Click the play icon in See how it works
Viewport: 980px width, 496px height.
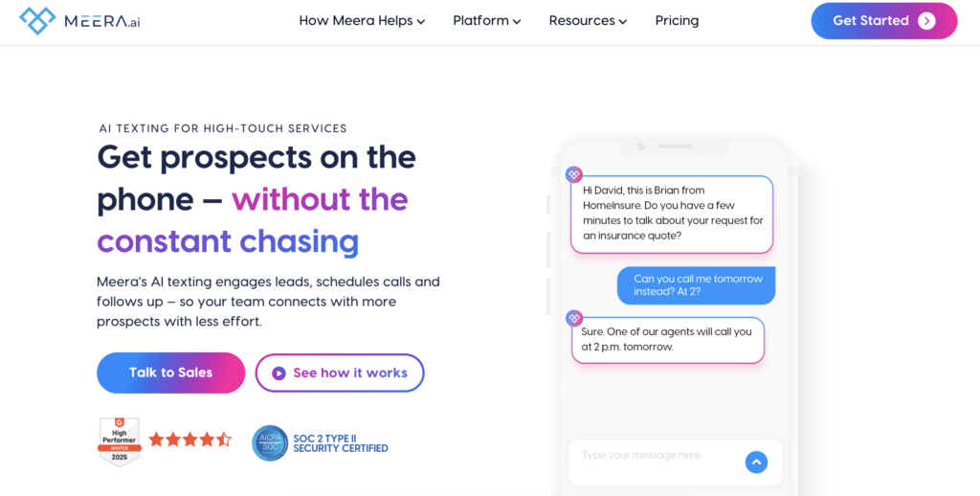[278, 373]
